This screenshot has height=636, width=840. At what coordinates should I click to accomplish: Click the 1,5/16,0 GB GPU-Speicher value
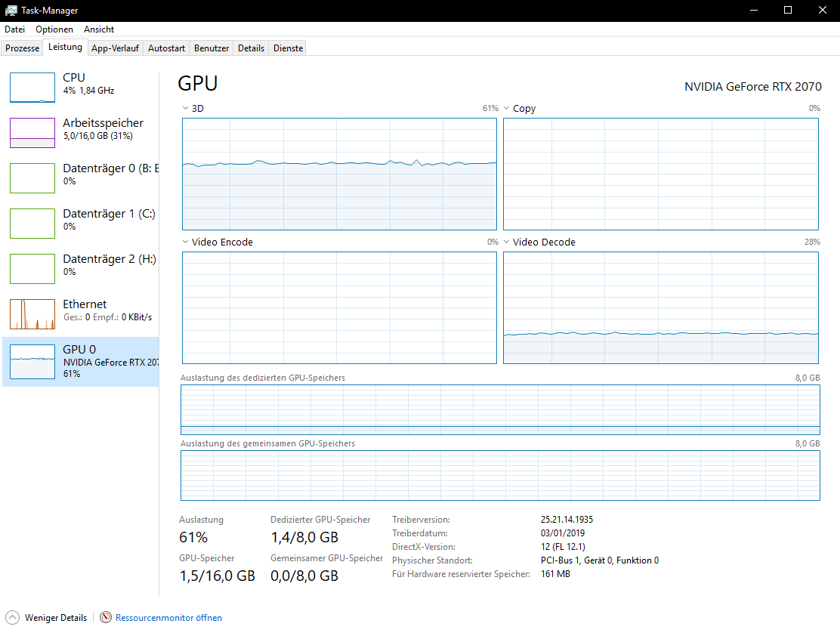click(217, 576)
